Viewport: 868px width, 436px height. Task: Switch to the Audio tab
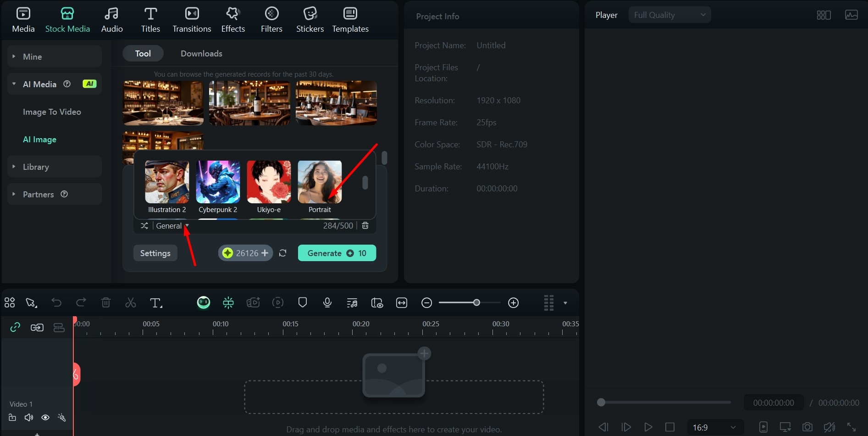pos(112,20)
